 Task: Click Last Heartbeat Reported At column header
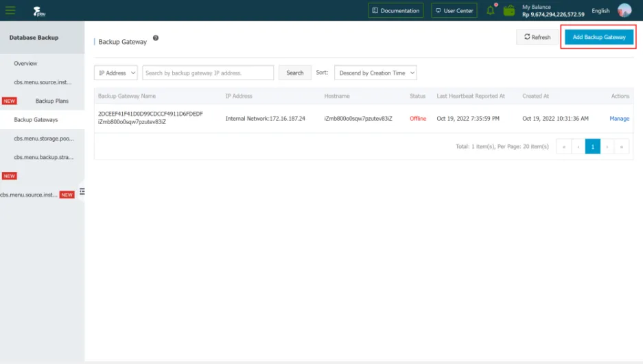471,96
